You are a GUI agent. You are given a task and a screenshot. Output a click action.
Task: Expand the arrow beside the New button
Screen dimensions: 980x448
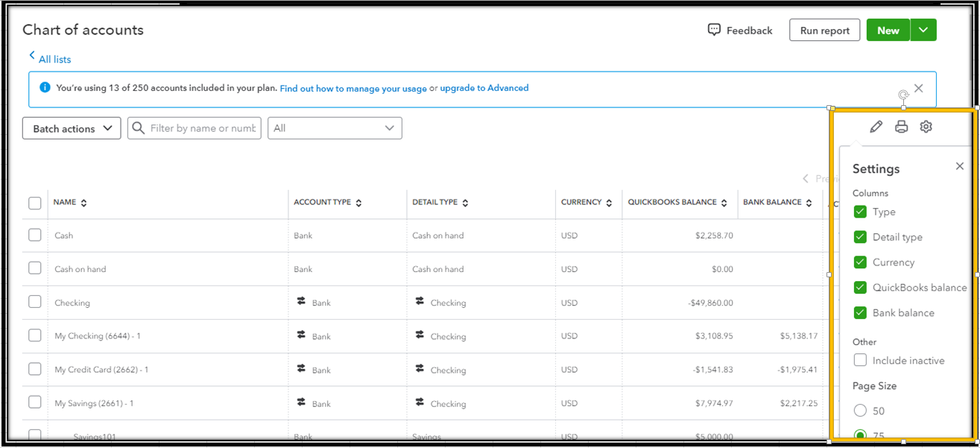pos(923,30)
